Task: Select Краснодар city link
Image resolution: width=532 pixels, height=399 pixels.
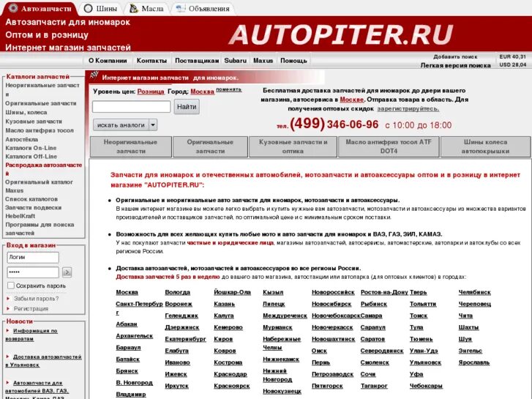Action: pyautogui.click(x=231, y=374)
